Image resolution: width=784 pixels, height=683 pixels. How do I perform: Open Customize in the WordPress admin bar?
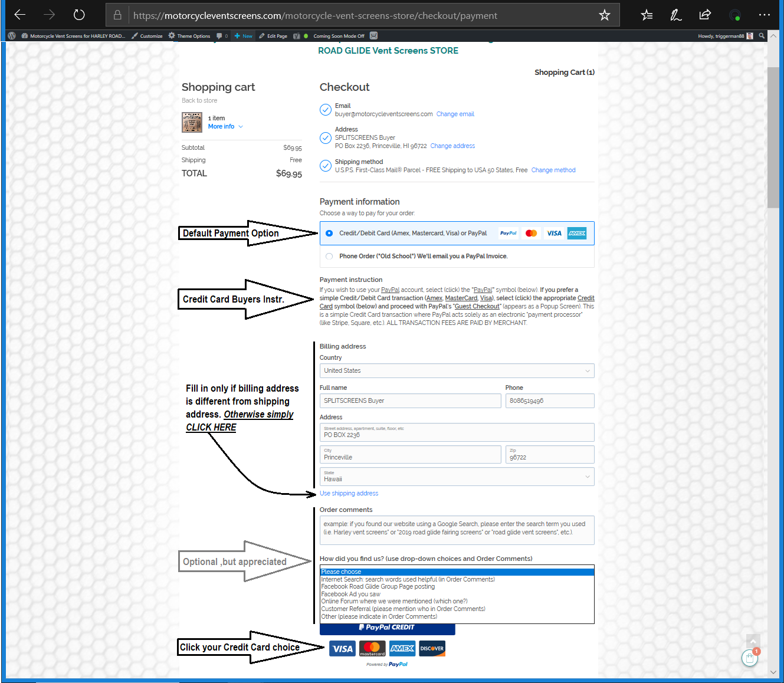pyautogui.click(x=147, y=36)
